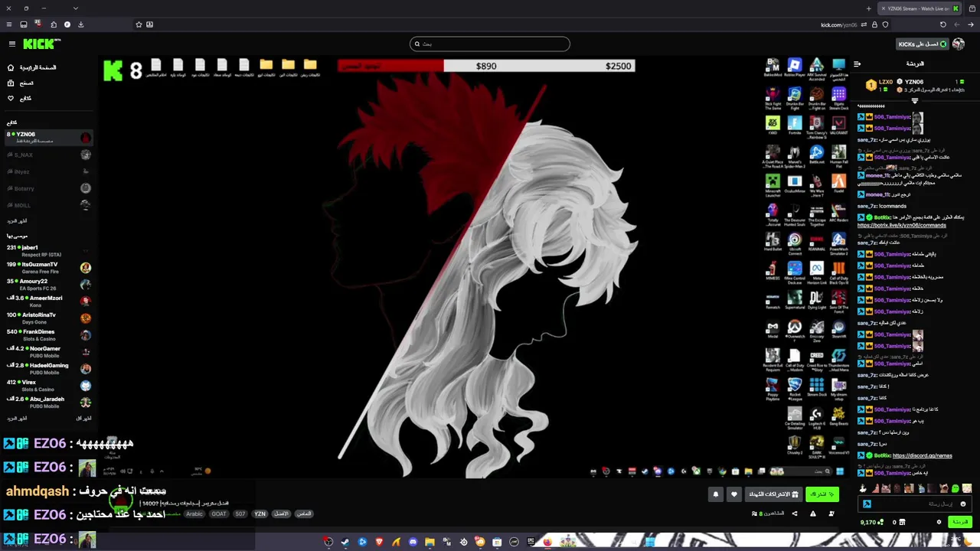Open the Kick hamburger menu
The width and height of the screenshot is (980, 551).
pyautogui.click(x=11, y=44)
